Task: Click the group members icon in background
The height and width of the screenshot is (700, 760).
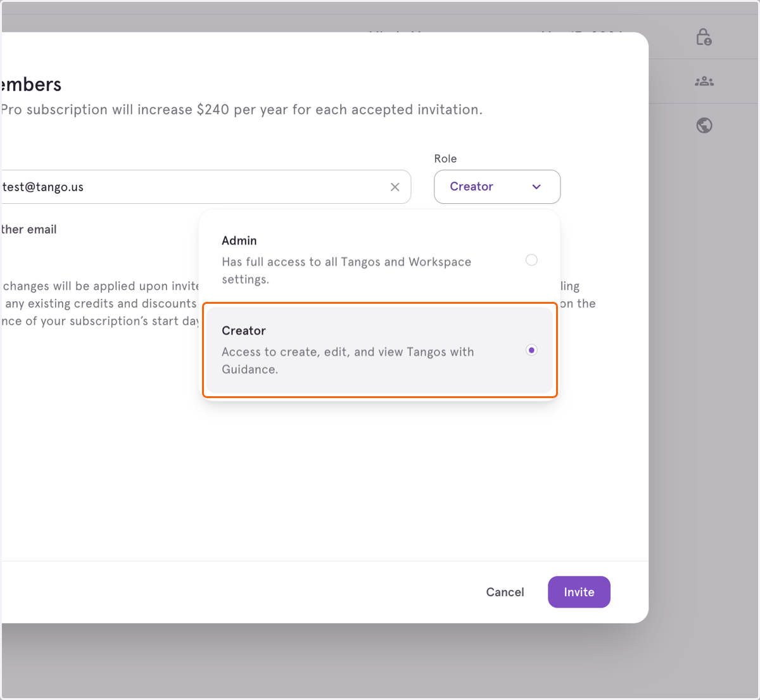Action: [x=704, y=81]
